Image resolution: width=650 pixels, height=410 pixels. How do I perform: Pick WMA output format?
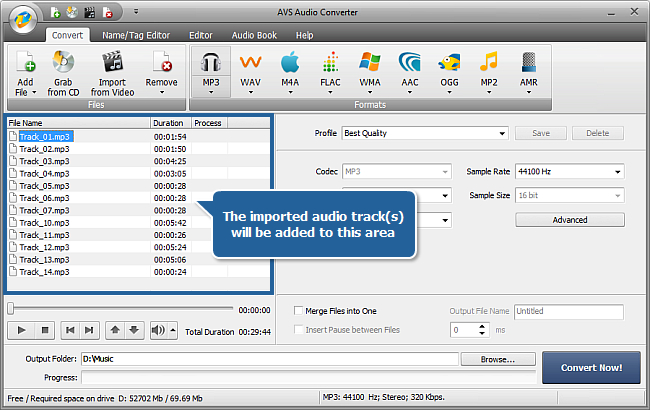tap(370, 71)
